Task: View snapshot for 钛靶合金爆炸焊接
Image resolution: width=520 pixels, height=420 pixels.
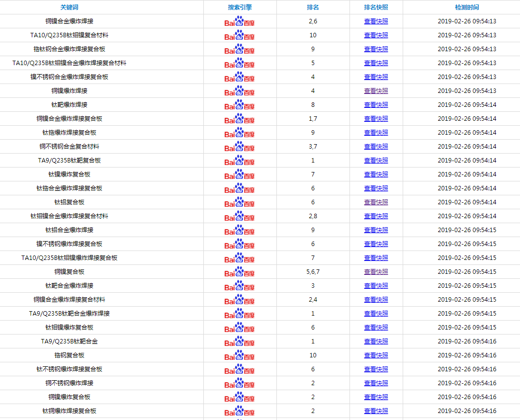Action: coord(376,286)
